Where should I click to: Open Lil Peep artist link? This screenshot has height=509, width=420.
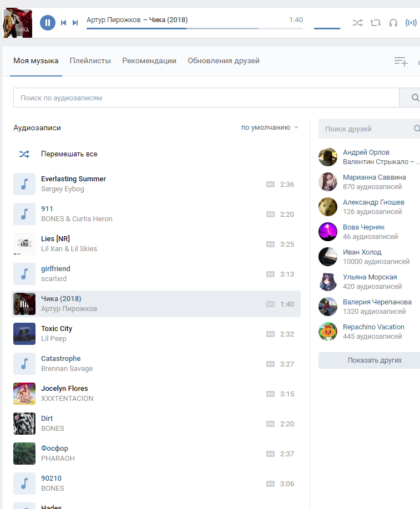pos(54,339)
